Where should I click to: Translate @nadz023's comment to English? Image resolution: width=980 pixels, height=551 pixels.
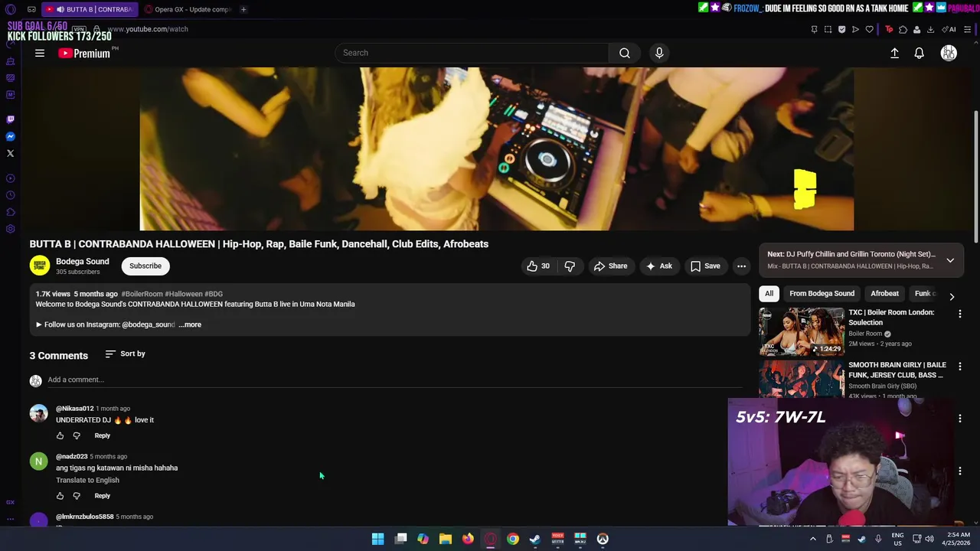point(87,480)
